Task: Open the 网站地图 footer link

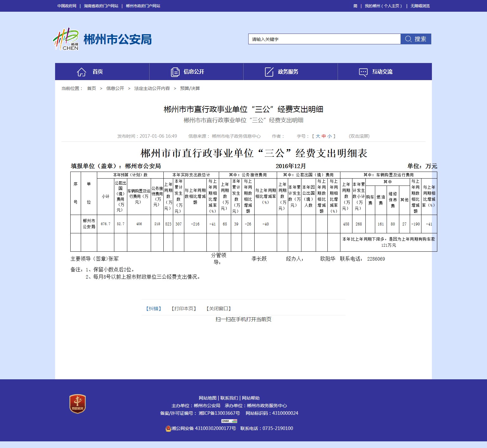Action: (x=208, y=398)
